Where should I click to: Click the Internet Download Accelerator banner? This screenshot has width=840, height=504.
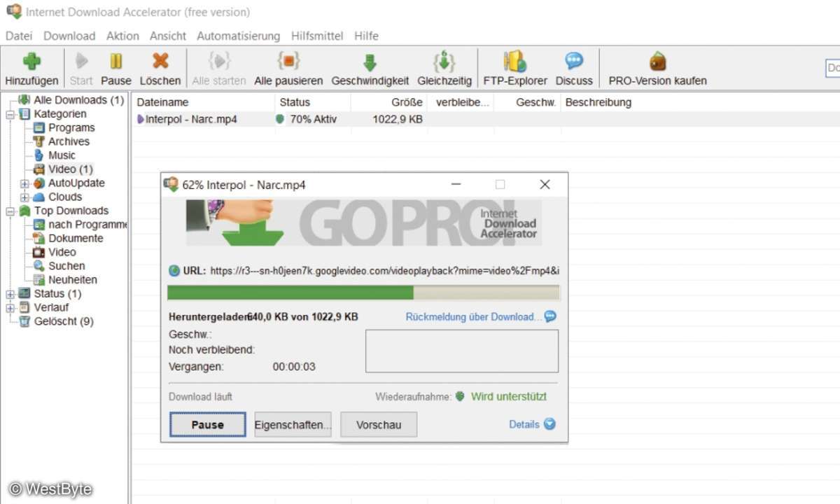click(364, 223)
